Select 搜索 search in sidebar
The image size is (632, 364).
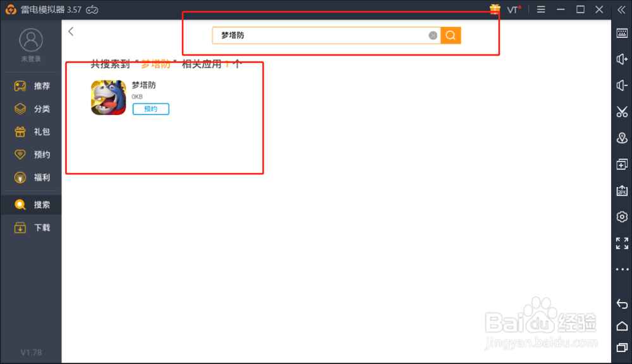32,205
